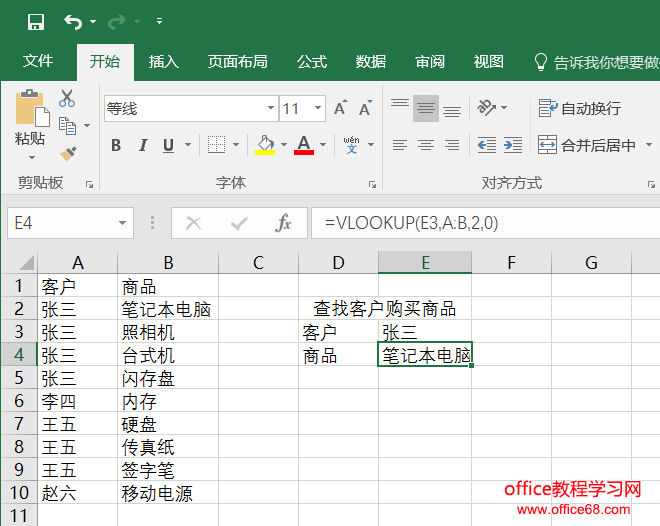Expand the 粘贴 paste options arrow
Viewport: 660px width, 526px height.
pos(32,157)
